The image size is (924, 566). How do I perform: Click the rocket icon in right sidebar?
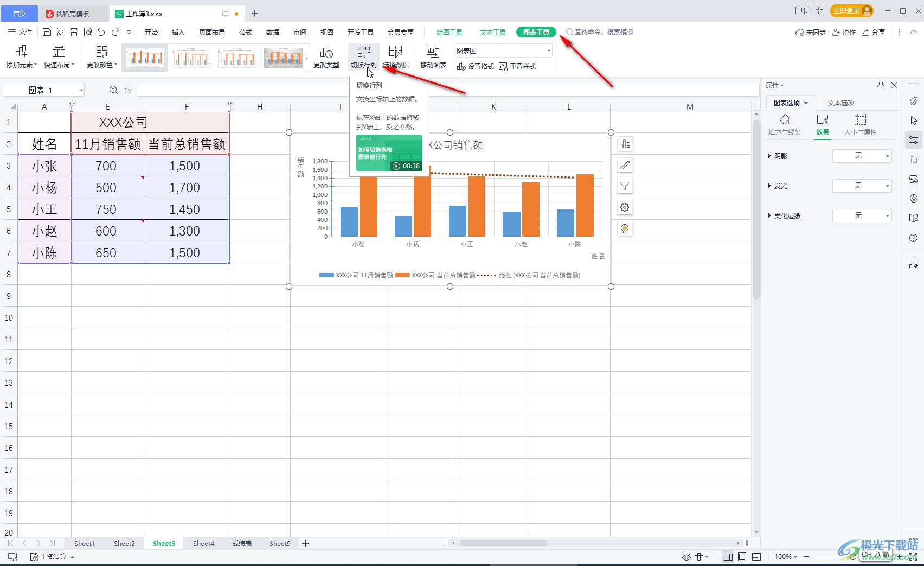click(x=914, y=101)
